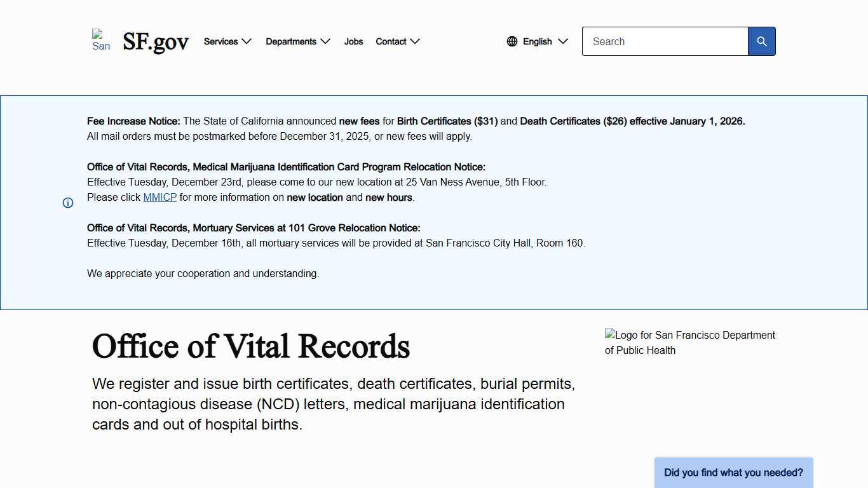The height and width of the screenshot is (488, 868).
Task: Click the search magnifying glass icon
Action: [x=761, y=41]
